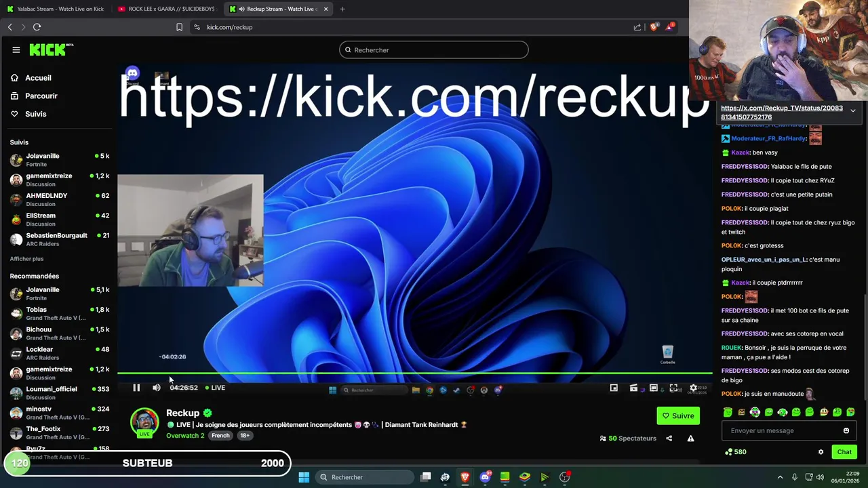
Task: Pause the live stream video
Action: click(x=136, y=388)
